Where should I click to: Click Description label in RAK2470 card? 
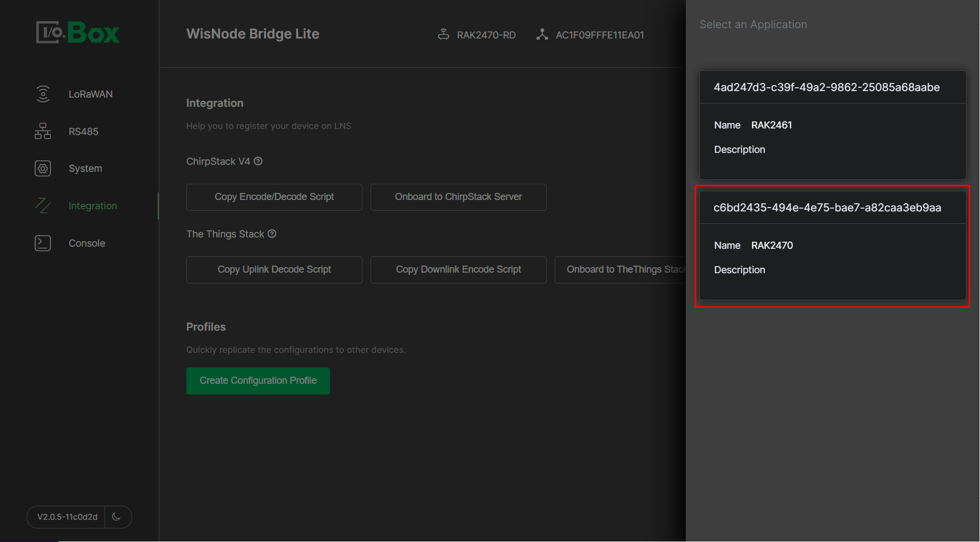click(739, 270)
